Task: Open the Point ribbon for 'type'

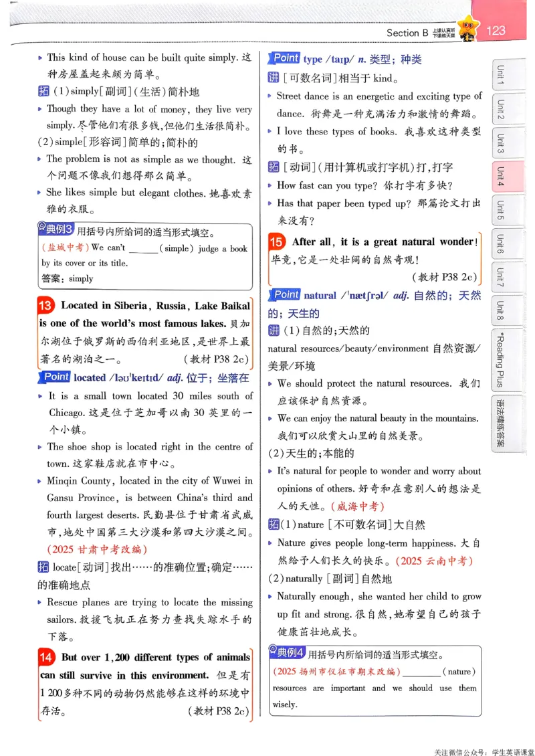Action: (x=286, y=58)
